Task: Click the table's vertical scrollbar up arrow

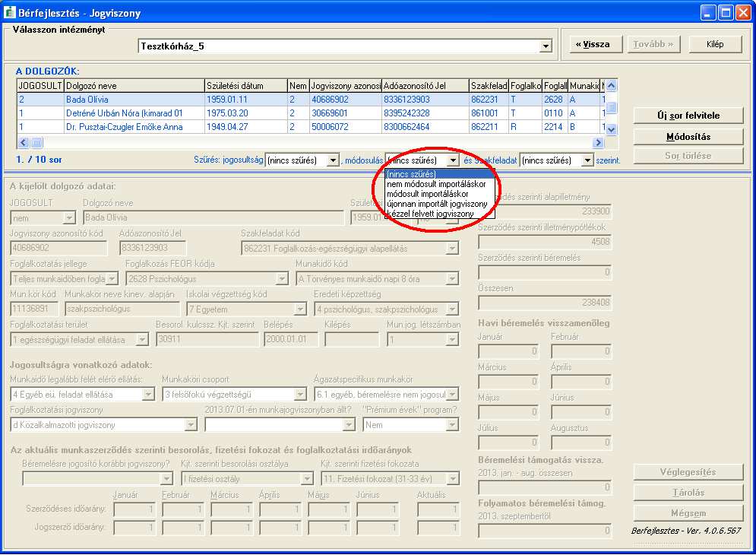Action: 612,86
